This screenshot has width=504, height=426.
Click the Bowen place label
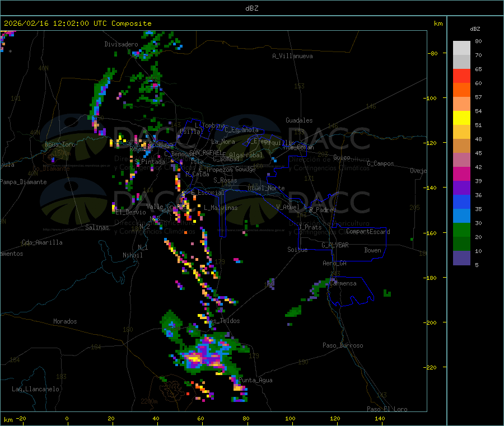pyautogui.click(x=372, y=250)
